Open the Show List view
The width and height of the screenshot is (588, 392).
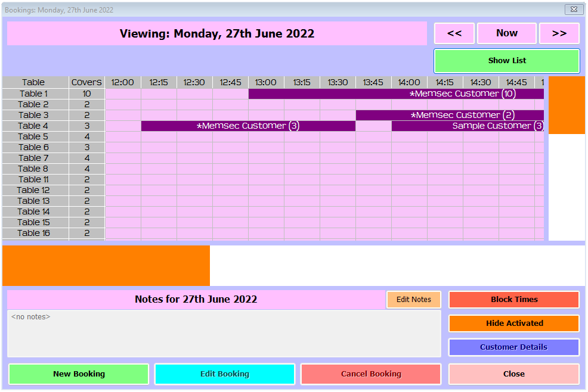pos(506,61)
